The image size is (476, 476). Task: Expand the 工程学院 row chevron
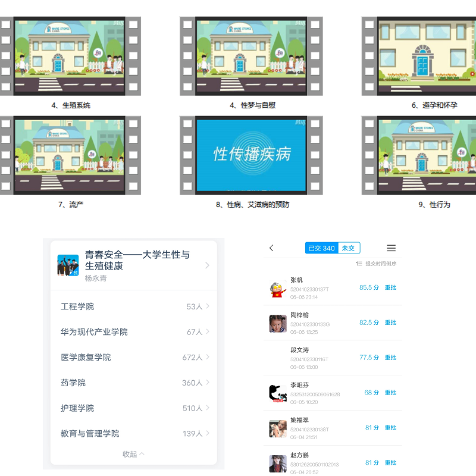(x=208, y=306)
